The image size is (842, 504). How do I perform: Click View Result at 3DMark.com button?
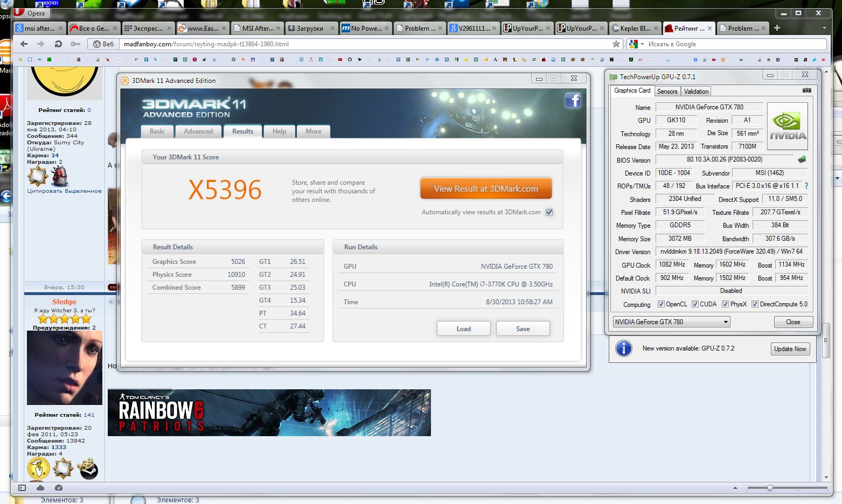tap(486, 189)
